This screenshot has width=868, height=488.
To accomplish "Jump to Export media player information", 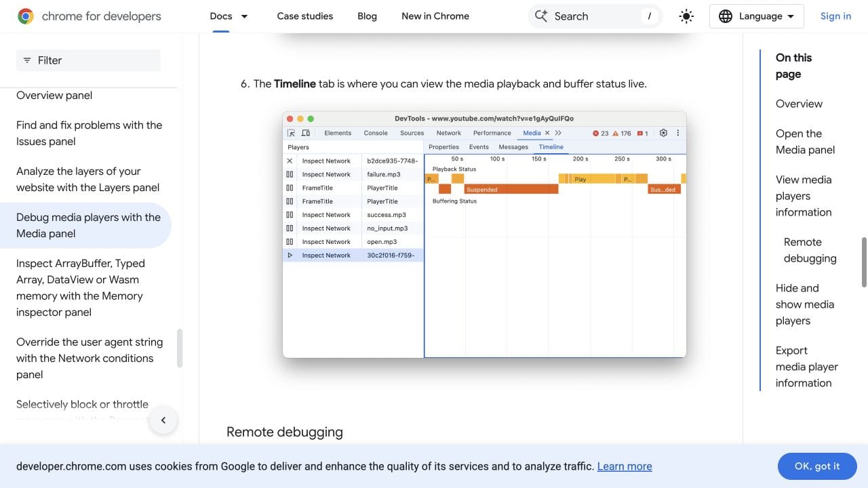I will pyautogui.click(x=807, y=367).
